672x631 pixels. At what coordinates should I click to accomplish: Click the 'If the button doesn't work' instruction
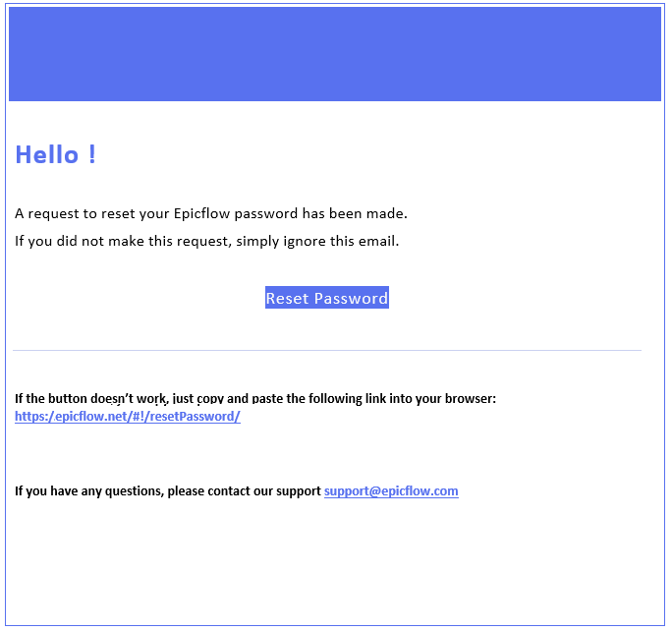point(255,399)
